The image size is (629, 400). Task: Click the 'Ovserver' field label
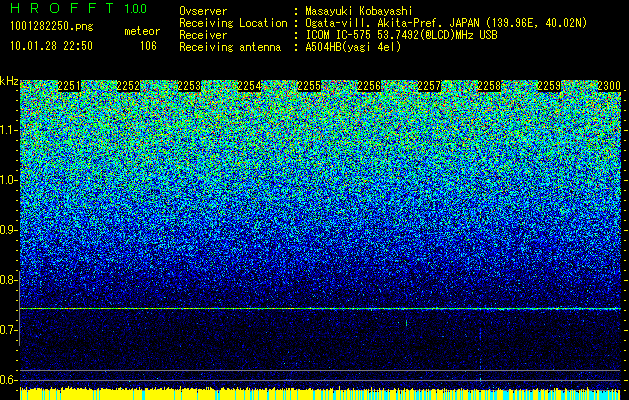203,11
